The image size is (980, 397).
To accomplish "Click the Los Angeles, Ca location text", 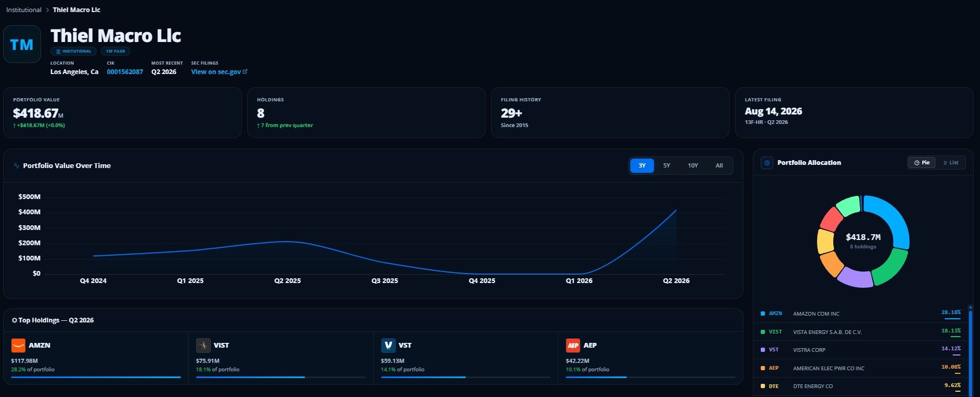I will click(74, 72).
